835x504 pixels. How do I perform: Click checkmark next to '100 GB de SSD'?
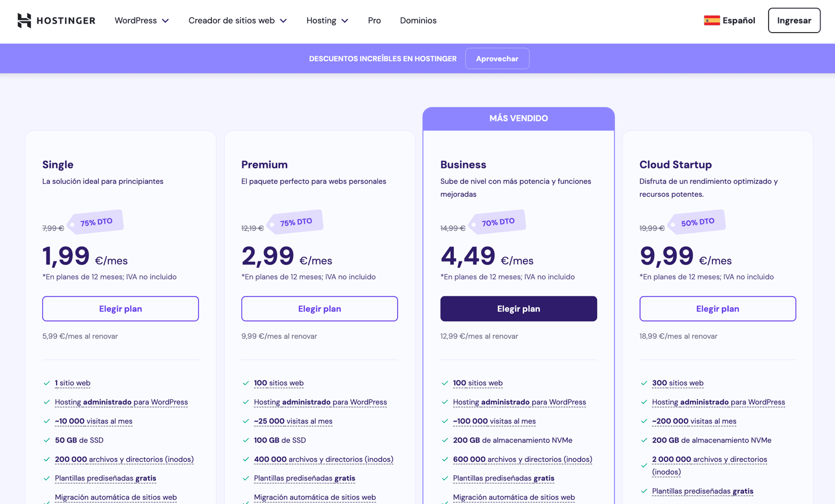point(246,440)
